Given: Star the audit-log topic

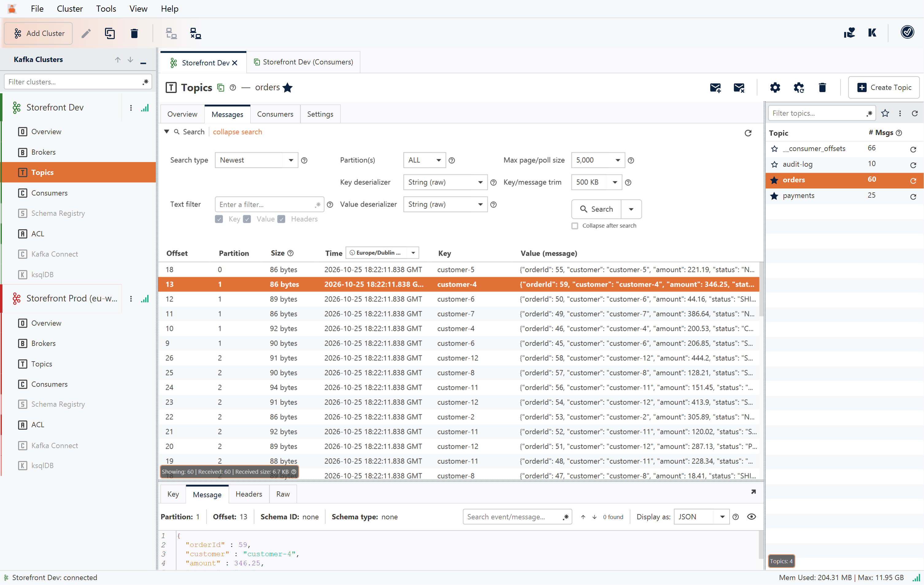Looking at the screenshot, I should pos(774,164).
